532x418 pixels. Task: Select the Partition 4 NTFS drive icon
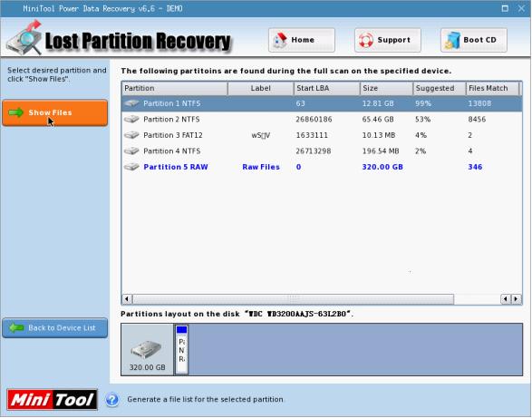point(131,151)
